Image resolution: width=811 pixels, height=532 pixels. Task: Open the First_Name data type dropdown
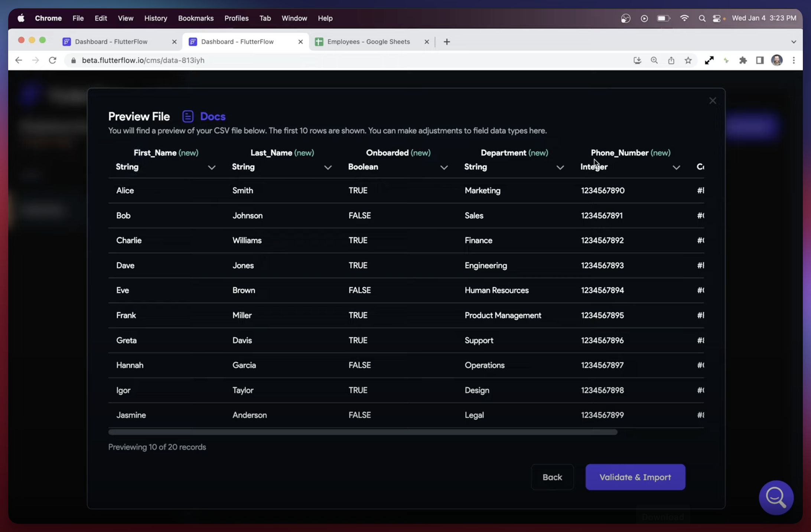click(x=212, y=167)
